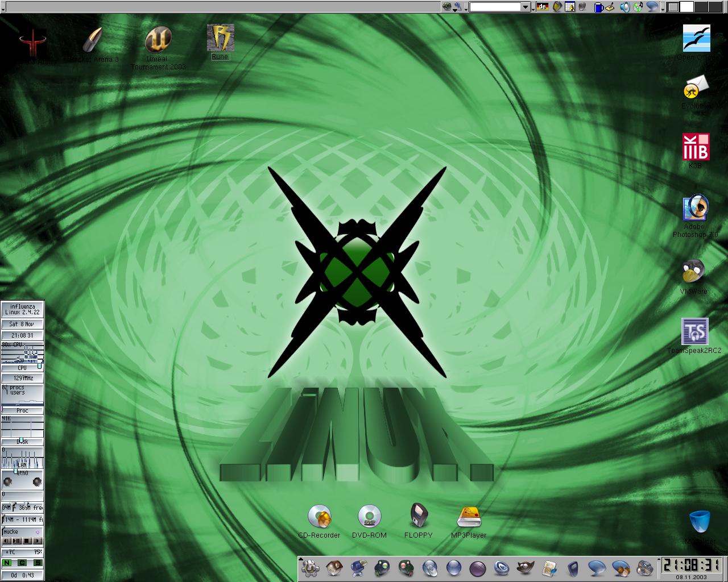Open TeamSpeak2RC2
Image resolution: width=728 pixels, height=582 pixels.
pos(695,331)
